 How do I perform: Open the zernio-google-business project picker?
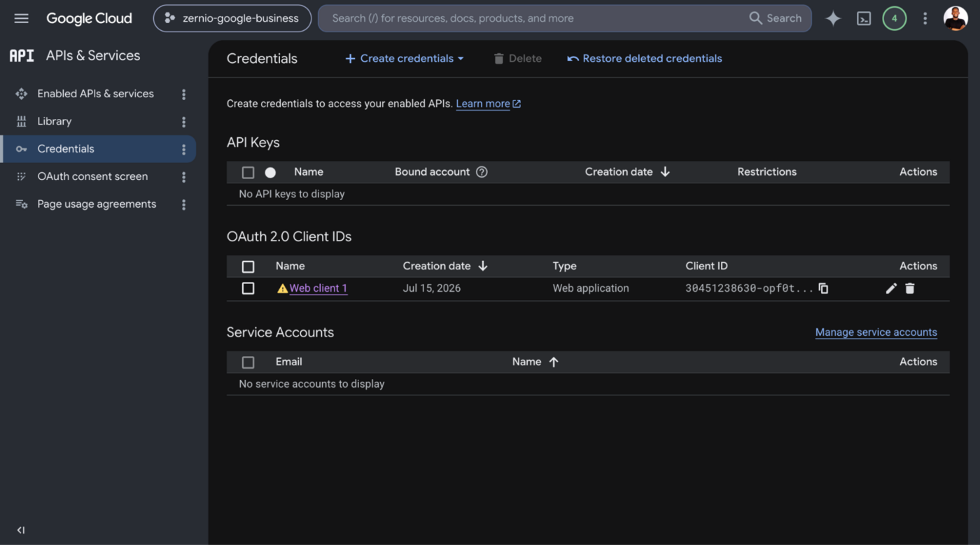[x=232, y=18]
